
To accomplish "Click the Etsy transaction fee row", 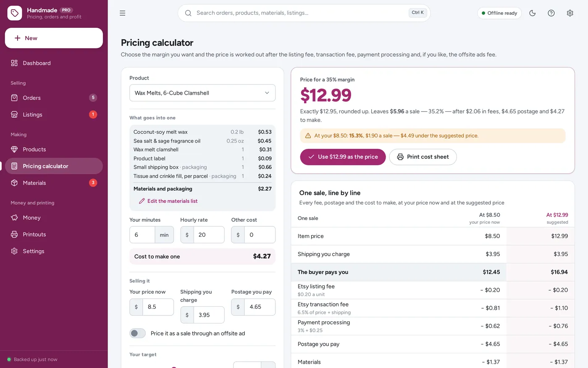I will [433, 308].
